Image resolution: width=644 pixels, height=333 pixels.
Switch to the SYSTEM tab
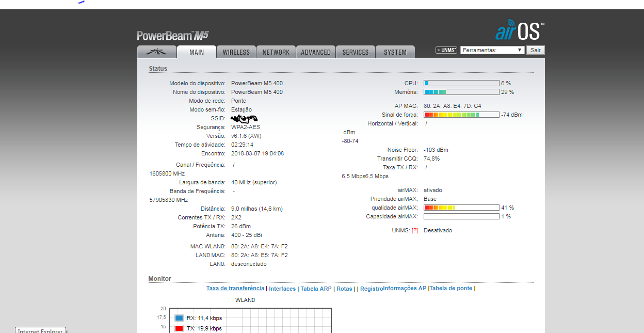(395, 52)
